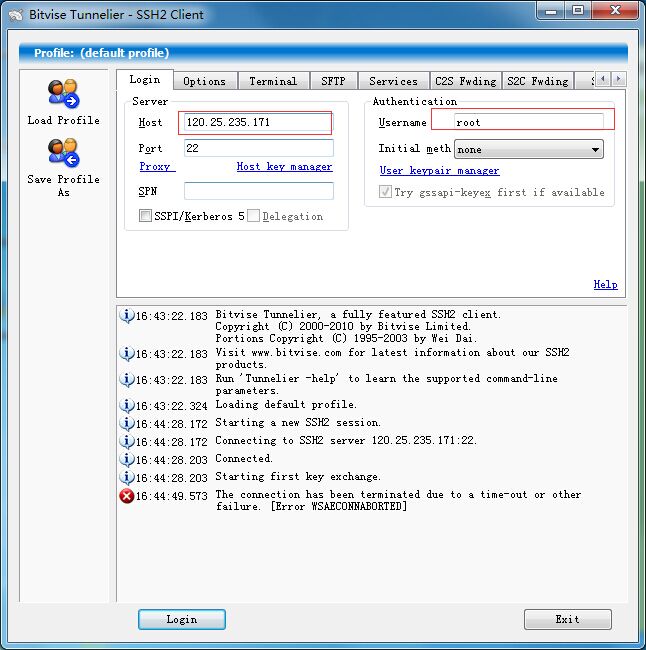Click info icon beside 'Starting a new SSH2 session'

(x=126, y=423)
